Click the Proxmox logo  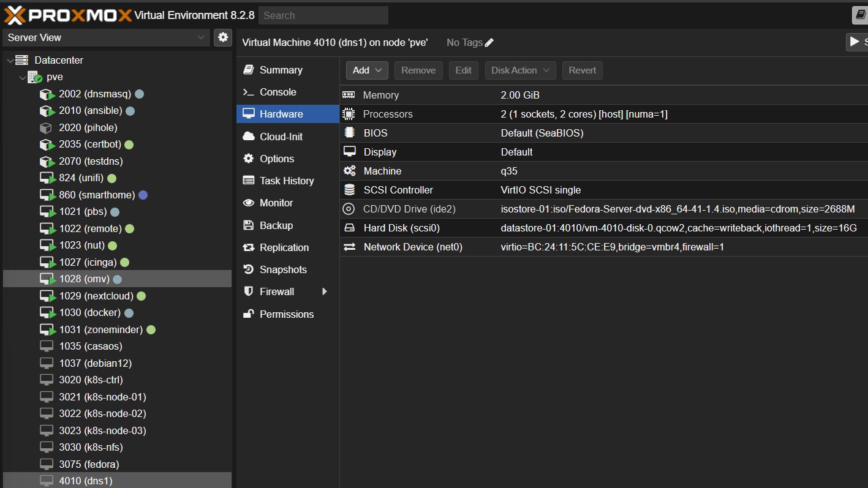point(68,15)
